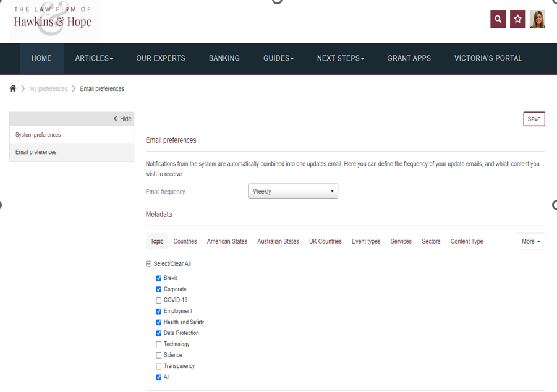
Task: Open System preferences in sidebar
Action: click(38, 135)
